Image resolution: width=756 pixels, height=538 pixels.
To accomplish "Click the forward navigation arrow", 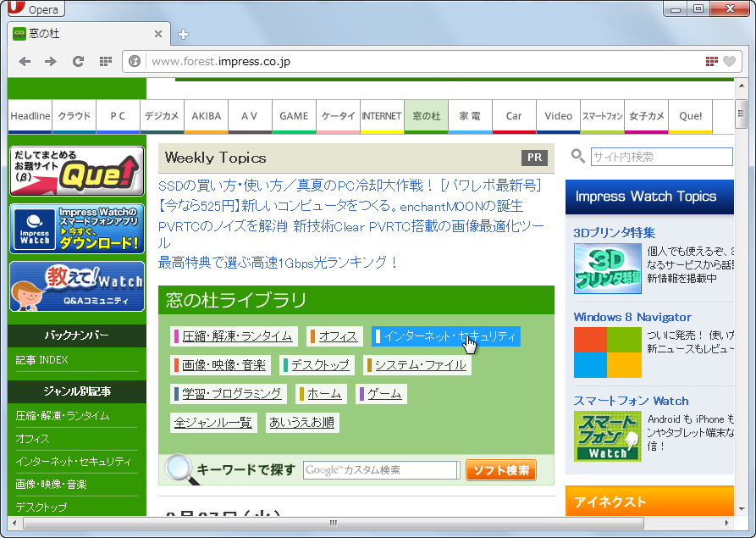I will click(x=49, y=61).
